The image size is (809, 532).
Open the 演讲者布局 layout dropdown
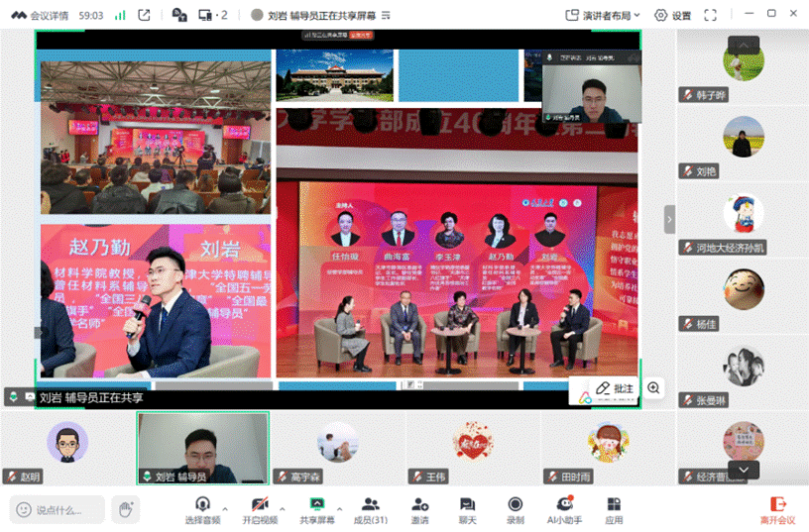(604, 15)
